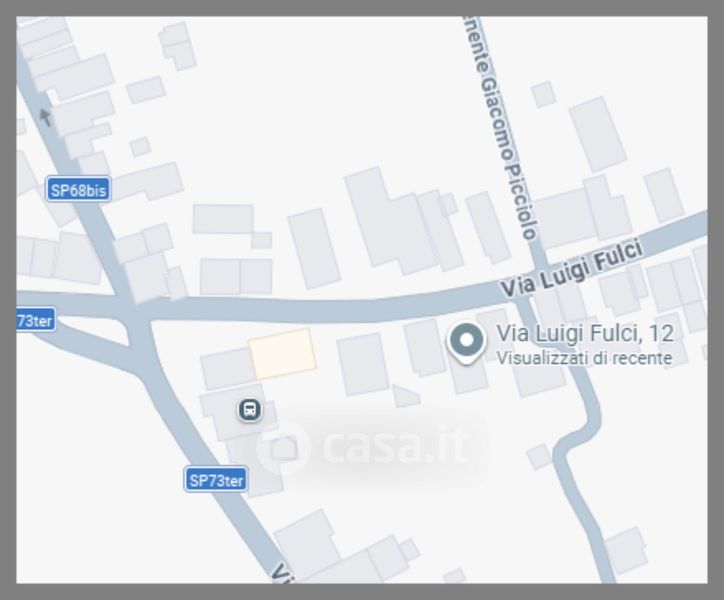Click the one-way arrow on SP68bis road

point(45,117)
